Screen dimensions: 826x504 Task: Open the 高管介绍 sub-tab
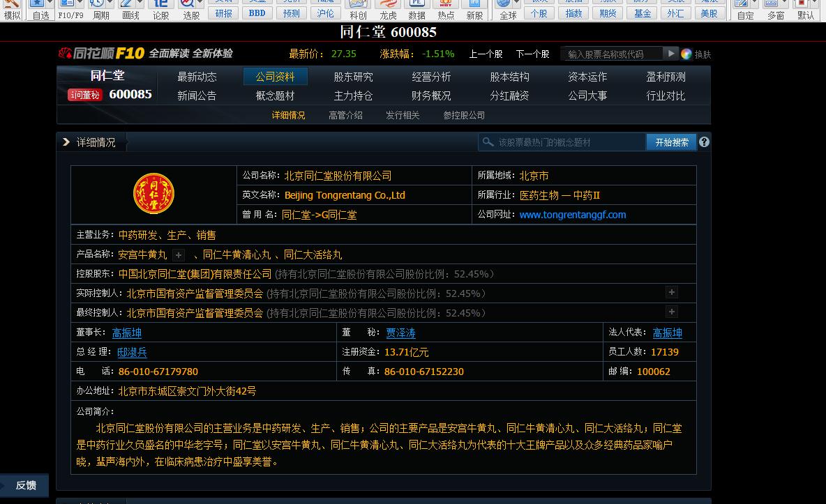pyautogui.click(x=345, y=115)
